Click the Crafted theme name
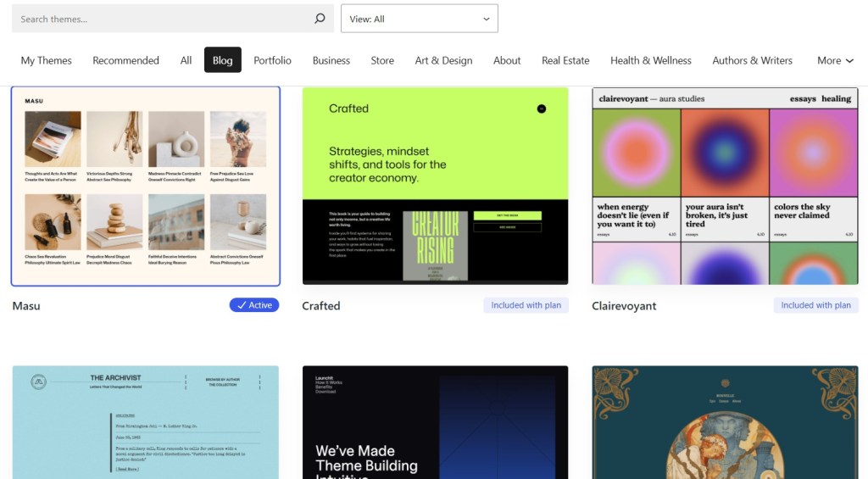868x479 pixels. [x=321, y=306]
